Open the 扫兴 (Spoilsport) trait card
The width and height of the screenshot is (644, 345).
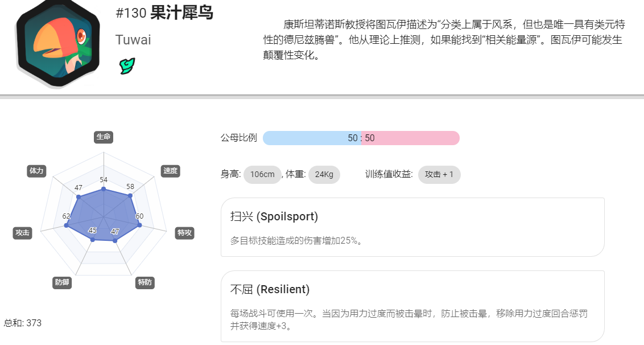(412, 227)
